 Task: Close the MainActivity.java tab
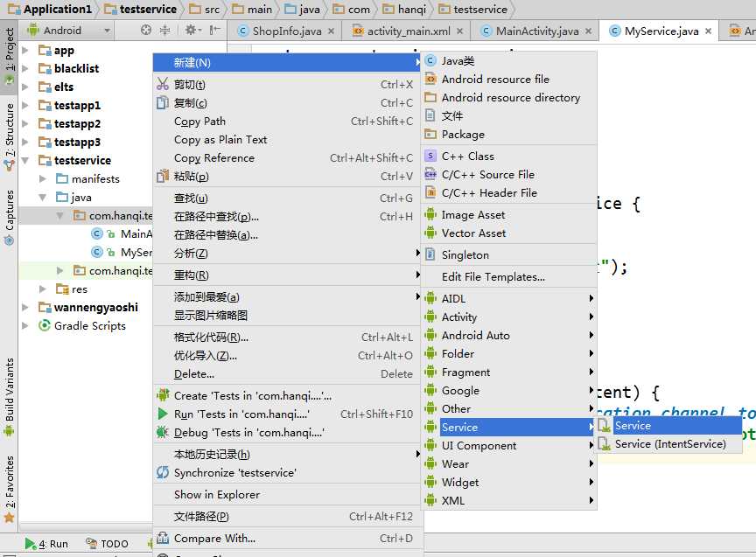point(588,31)
